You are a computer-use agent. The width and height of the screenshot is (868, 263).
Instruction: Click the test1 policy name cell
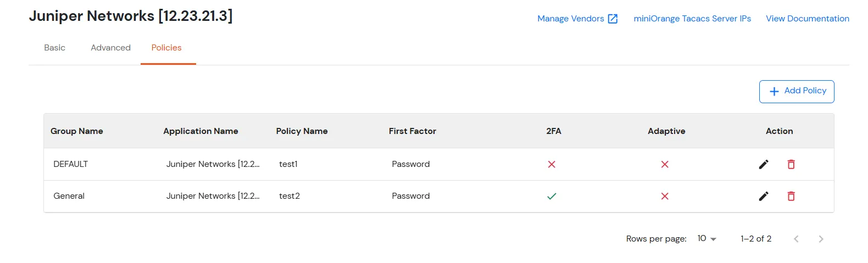click(x=288, y=164)
